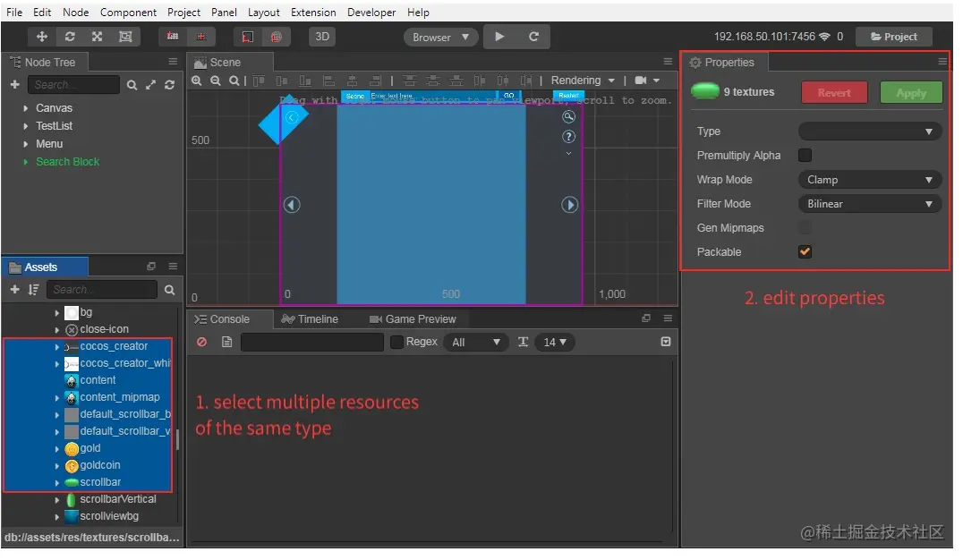
Task: Open the Node menu
Action: (x=75, y=13)
